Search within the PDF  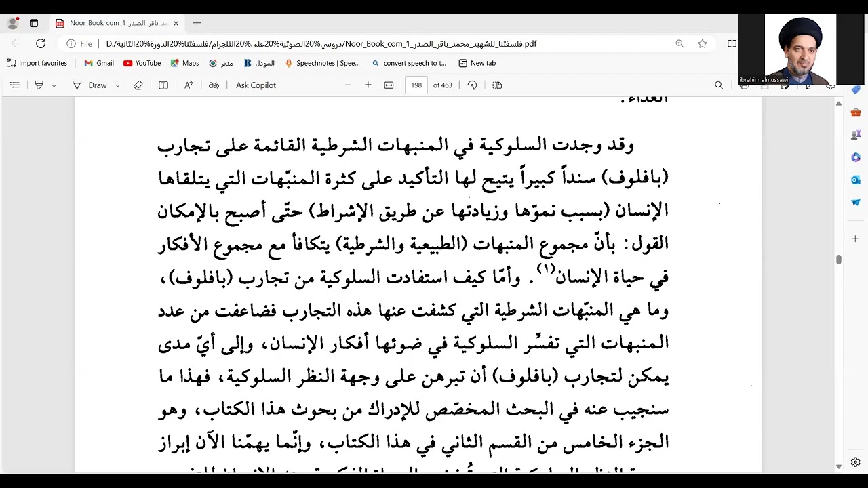(719, 85)
